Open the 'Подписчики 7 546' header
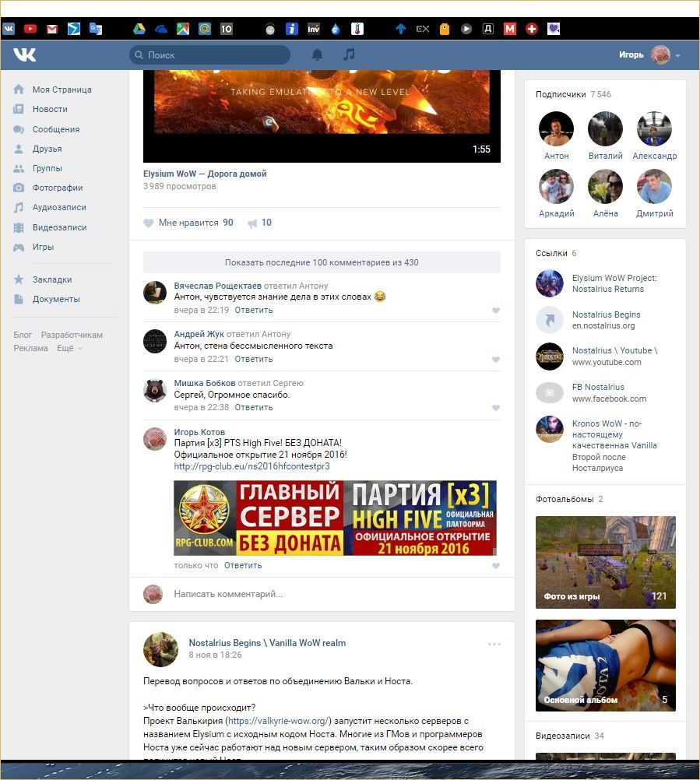700x780 pixels. [573, 94]
